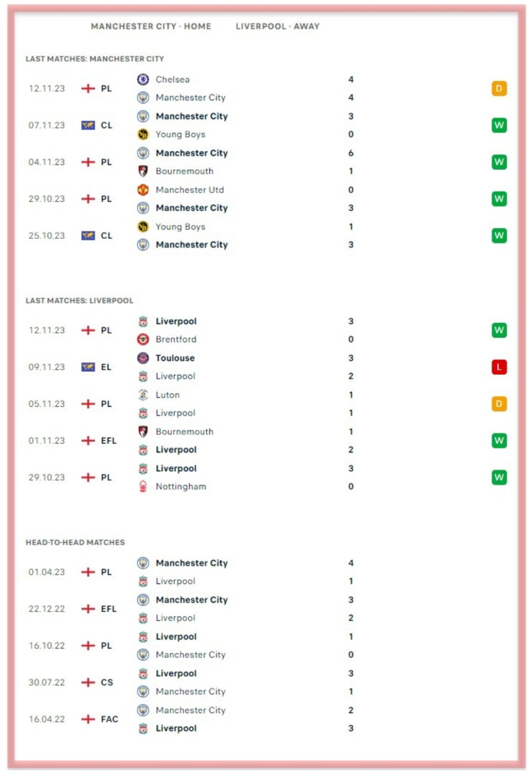Click the Toulouse club crest icon
532x779 pixels.
pyautogui.click(x=143, y=358)
